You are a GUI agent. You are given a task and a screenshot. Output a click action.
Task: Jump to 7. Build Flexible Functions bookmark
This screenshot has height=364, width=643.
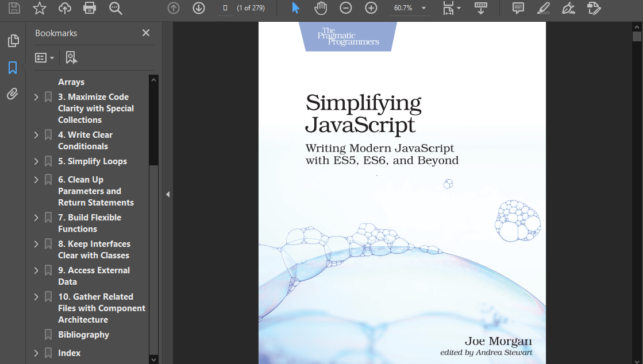click(90, 223)
